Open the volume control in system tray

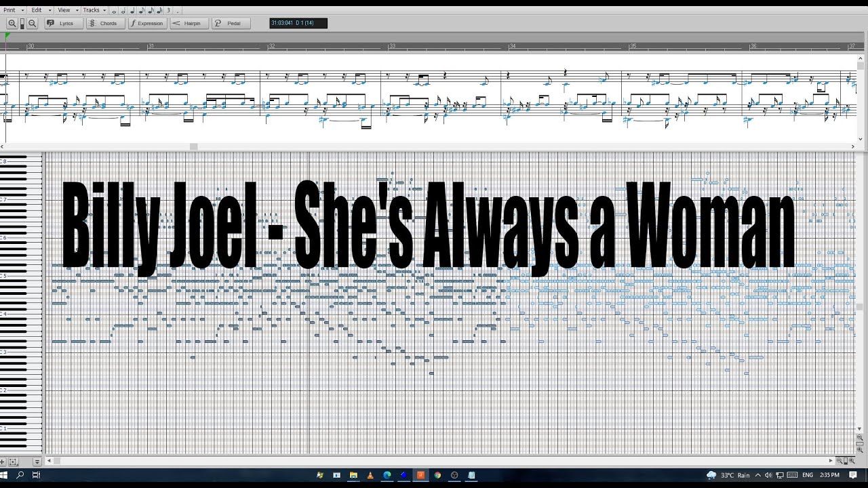pos(768,475)
